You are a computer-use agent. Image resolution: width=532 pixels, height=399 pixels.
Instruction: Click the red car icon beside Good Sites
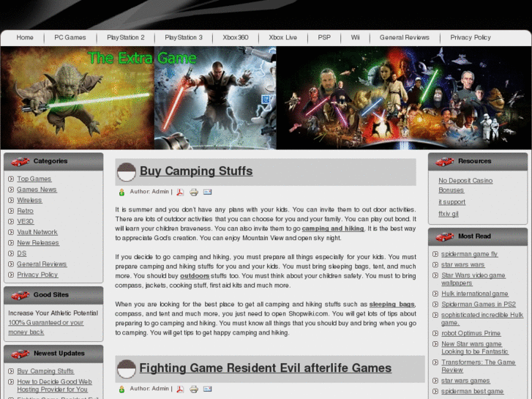click(20, 296)
